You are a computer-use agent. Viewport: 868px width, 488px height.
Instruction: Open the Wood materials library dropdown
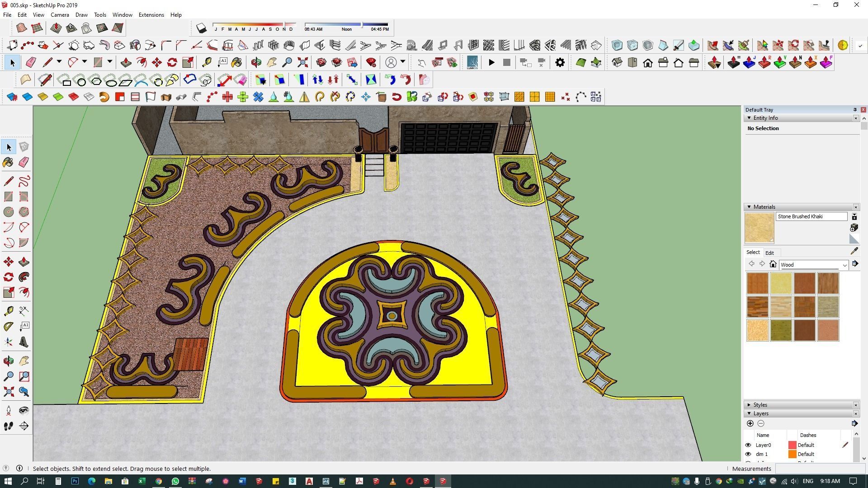[844, 265]
